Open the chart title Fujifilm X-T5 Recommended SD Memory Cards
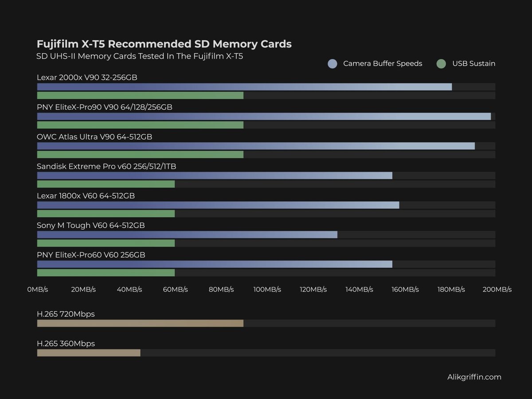The width and height of the screenshot is (532, 399). pos(164,44)
